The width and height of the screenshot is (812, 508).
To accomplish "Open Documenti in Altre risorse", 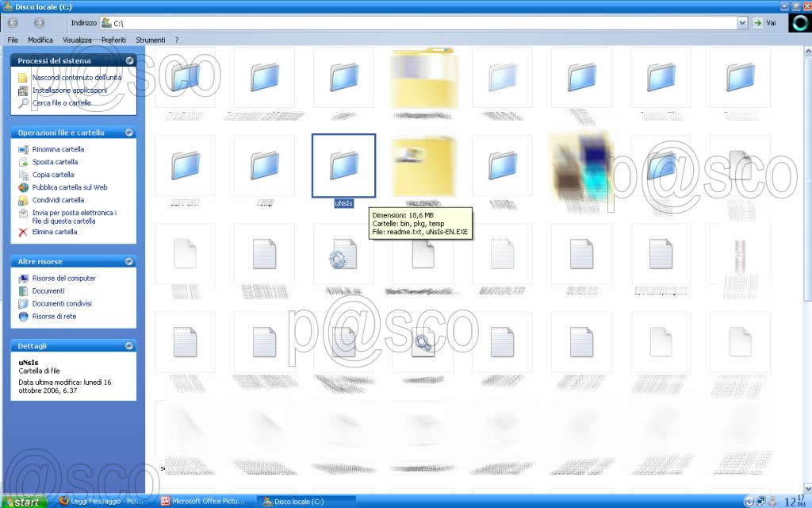I will [48, 291].
